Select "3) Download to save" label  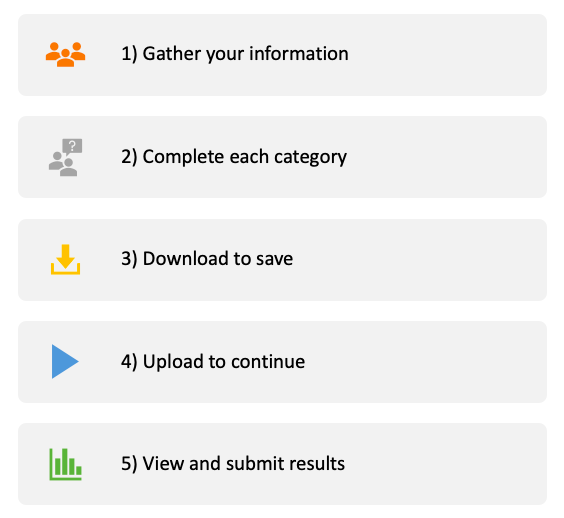pyautogui.click(x=207, y=259)
